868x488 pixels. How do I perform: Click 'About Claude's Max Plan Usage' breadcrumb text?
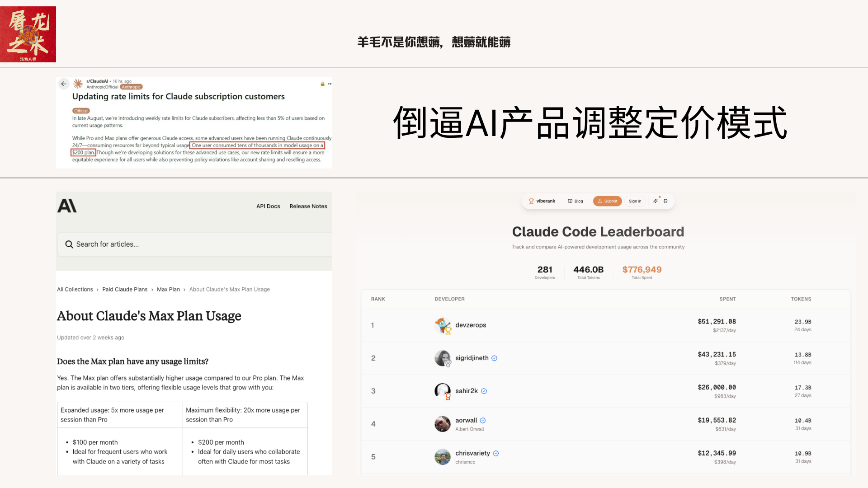click(x=230, y=290)
